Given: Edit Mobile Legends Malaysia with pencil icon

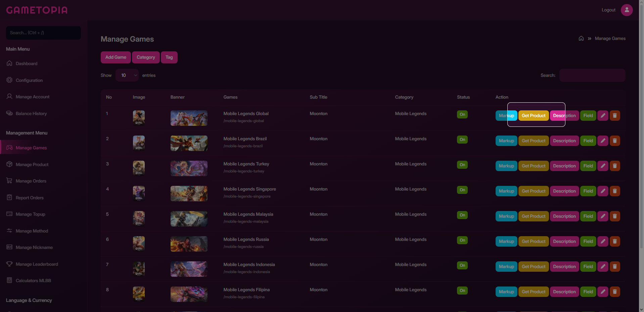Looking at the screenshot, I should coord(603,216).
